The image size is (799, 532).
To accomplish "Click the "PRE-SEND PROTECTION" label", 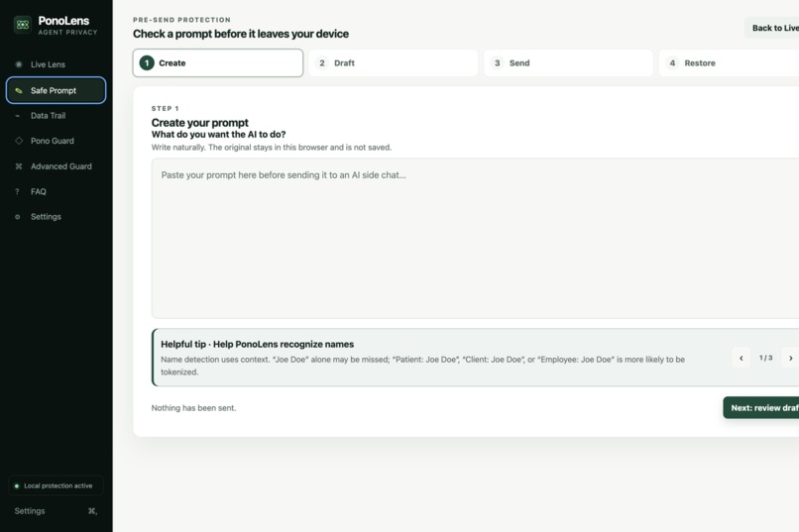I will pyautogui.click(x=182, y=20).
